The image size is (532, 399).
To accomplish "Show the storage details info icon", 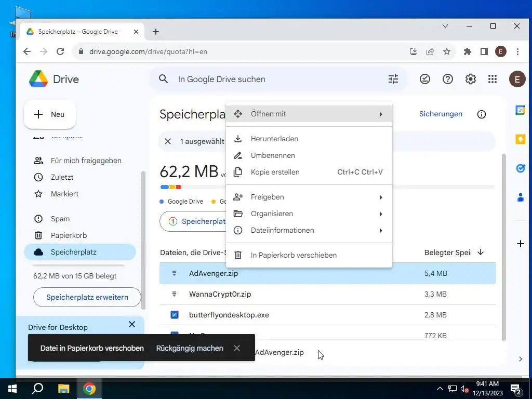I will [x=482, y=114].
